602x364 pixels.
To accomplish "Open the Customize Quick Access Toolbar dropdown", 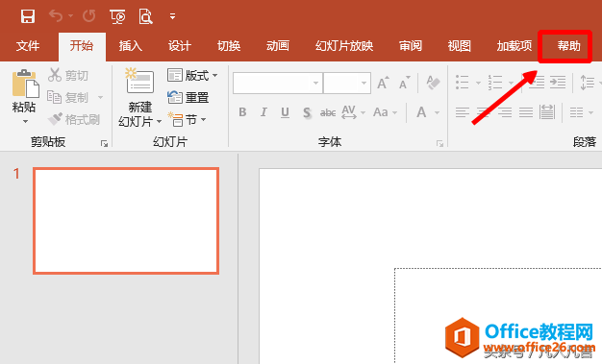I will click(173, 16).
